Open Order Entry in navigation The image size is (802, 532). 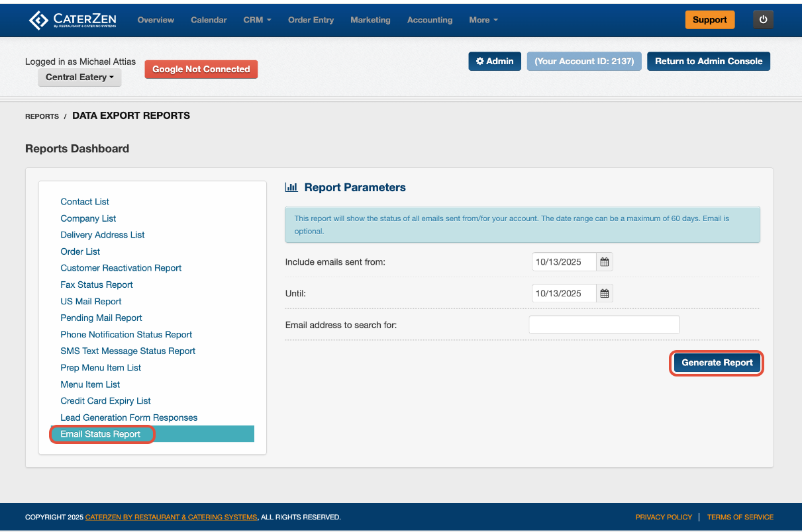click(x=311, y=20)
